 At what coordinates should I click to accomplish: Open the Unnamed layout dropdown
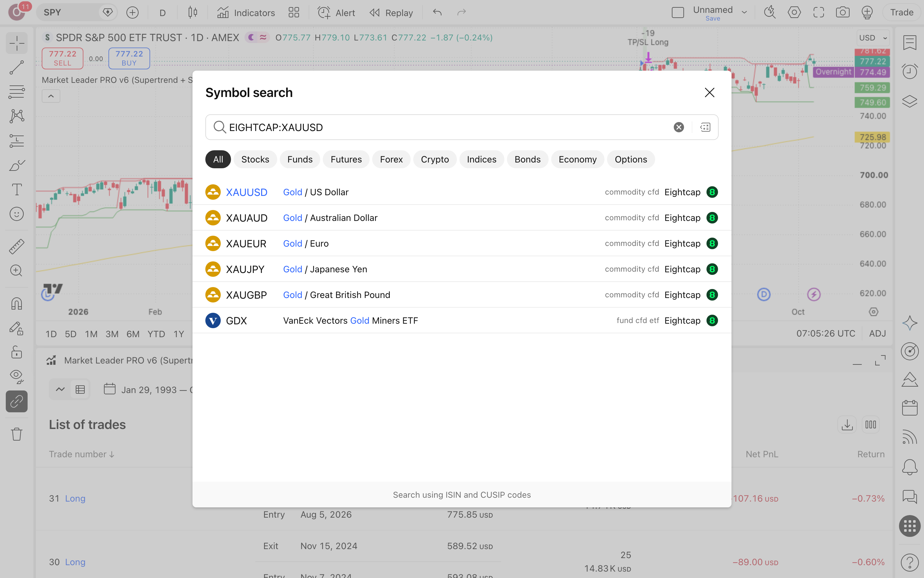coord(744,13)
